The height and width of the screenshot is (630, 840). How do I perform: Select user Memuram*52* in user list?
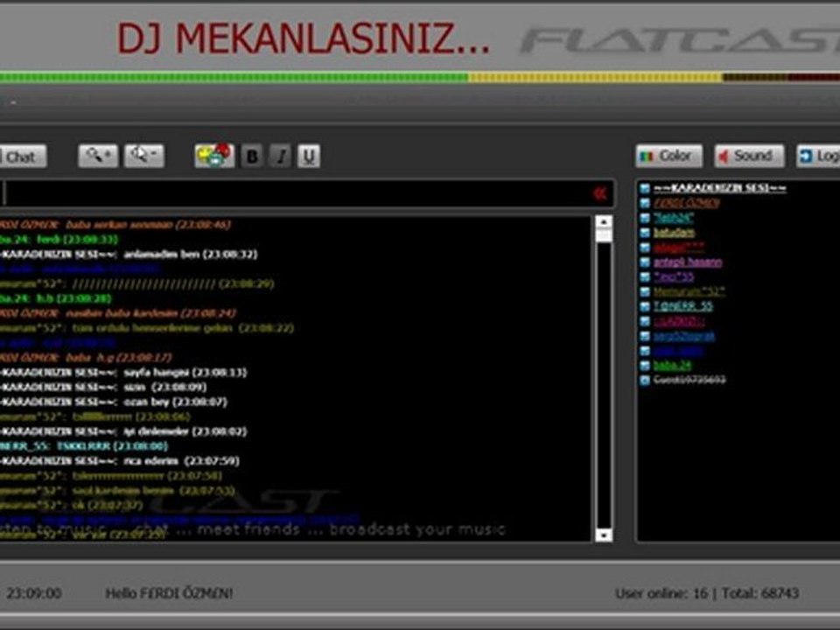(x=689, y=291)
